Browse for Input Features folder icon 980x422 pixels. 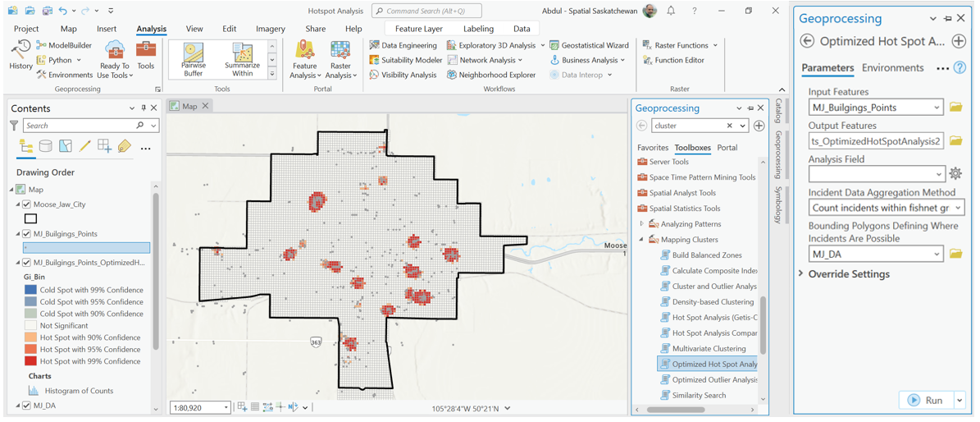point(955,108)
